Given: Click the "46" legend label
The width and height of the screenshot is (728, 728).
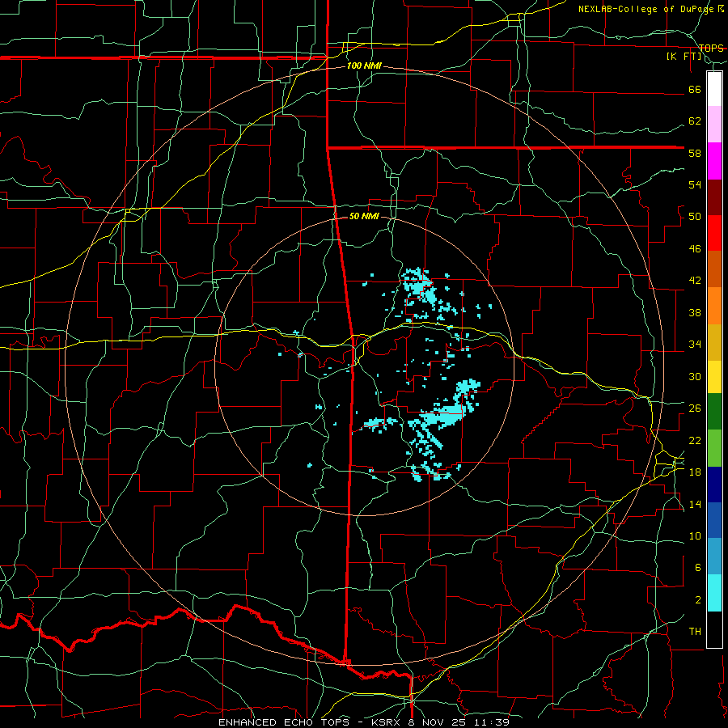Looking at the screenshot, I should point(695,249).
